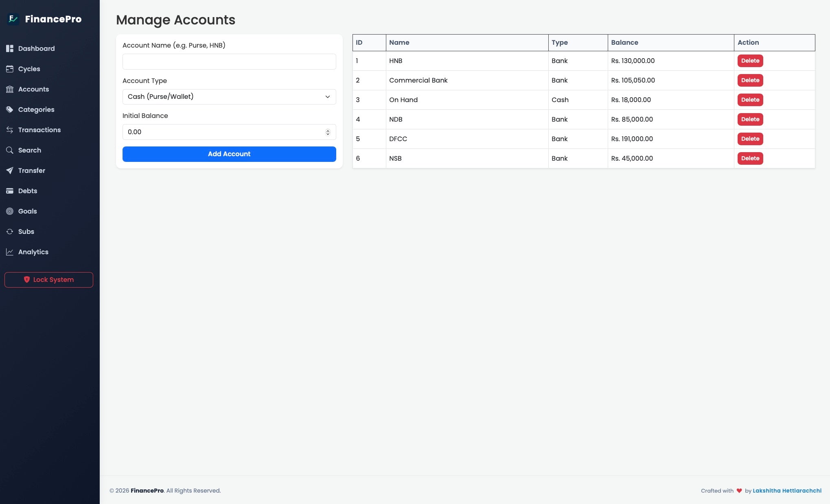The image size is (830, 504).
Task: Open the Debts page
Action: coord(50,191)
